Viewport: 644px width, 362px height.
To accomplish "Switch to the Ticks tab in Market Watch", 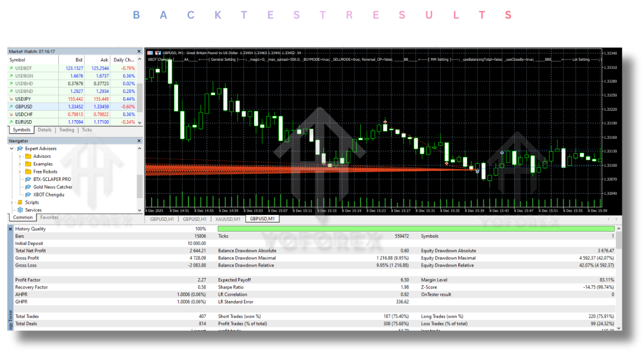I will tap(87, 130).
